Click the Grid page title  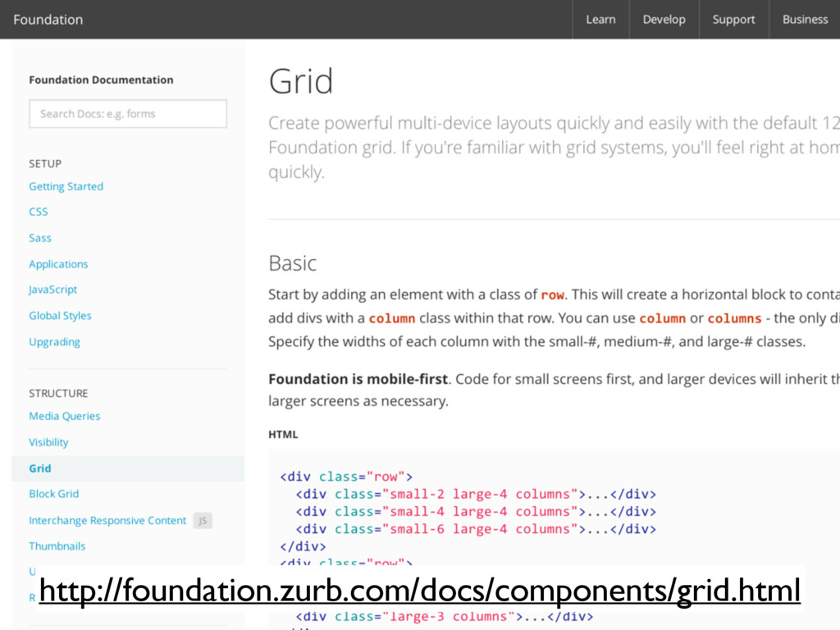pyautogui.click(x=300, y=81)
